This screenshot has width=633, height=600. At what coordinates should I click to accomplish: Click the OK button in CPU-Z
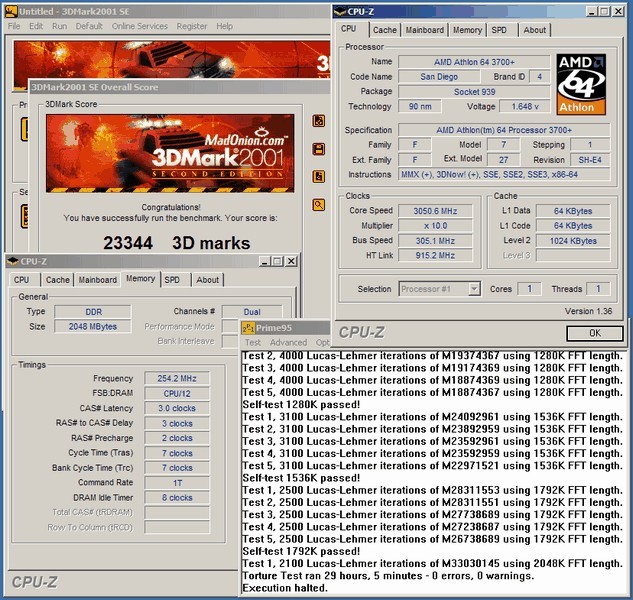[x=595, y=333]
